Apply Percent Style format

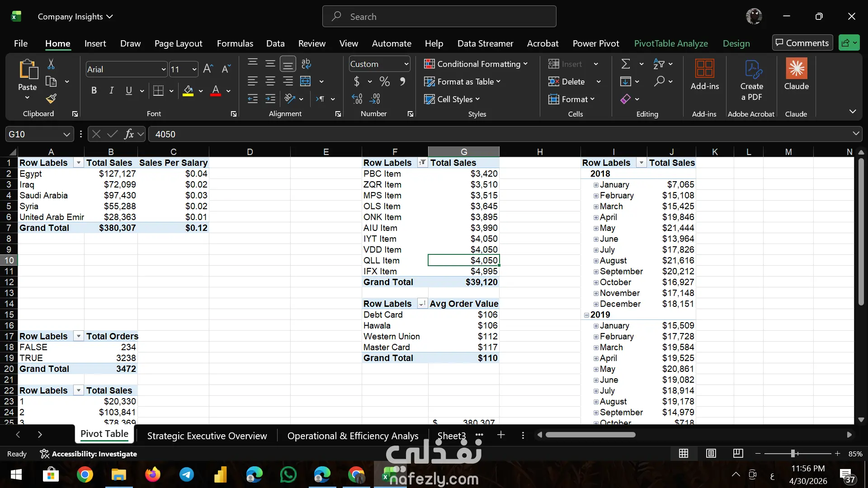[385, 81]
